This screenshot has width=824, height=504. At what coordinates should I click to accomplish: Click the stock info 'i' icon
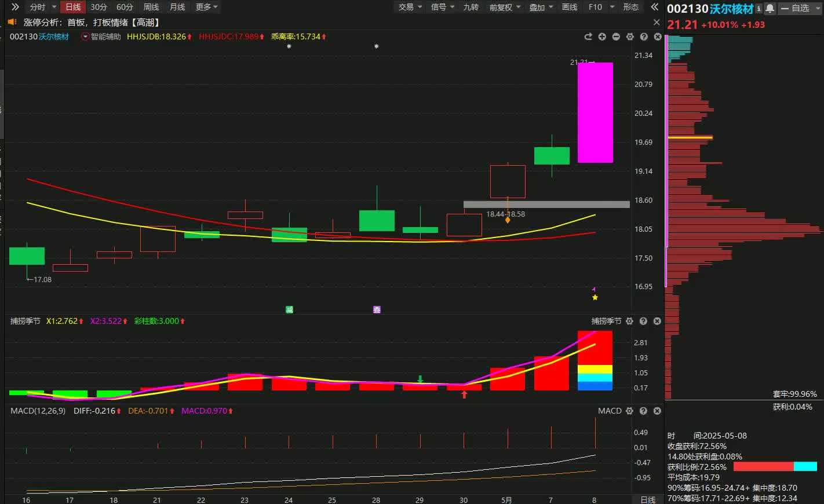click(x=759, y=8)
